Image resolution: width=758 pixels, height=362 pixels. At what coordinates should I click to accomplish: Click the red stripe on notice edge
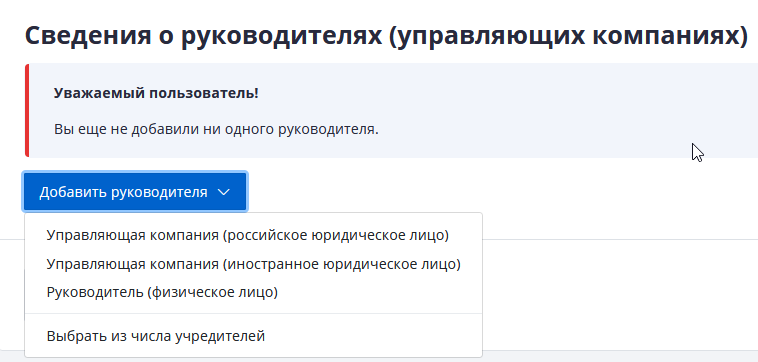pyautogui.click(x=27, y=110)
